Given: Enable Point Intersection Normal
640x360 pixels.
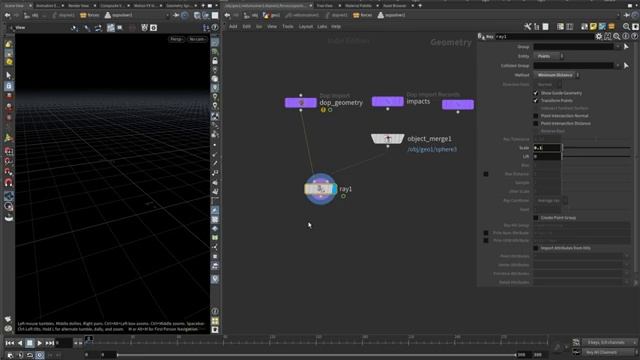Looking at the screenshot, I should coord(536,116).
